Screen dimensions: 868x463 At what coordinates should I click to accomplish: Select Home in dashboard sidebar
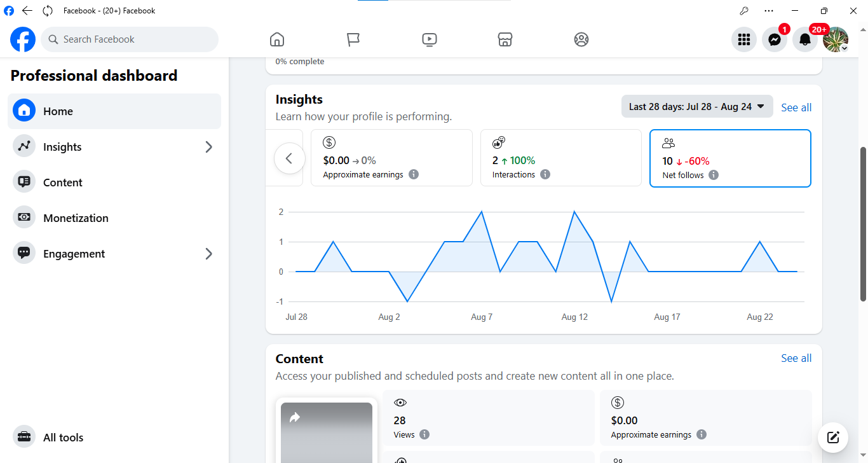pyautogui.click(x=114, y=111)
